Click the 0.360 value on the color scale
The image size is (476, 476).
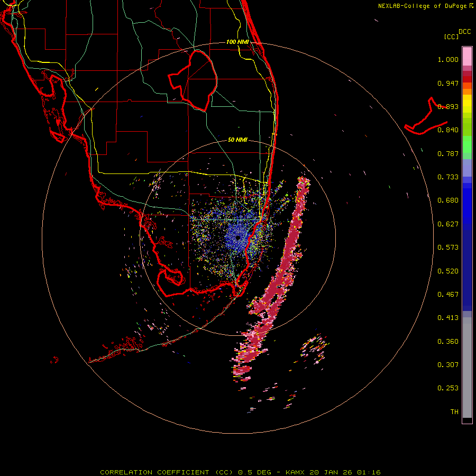pyautogui.click(x=448, y=342)
